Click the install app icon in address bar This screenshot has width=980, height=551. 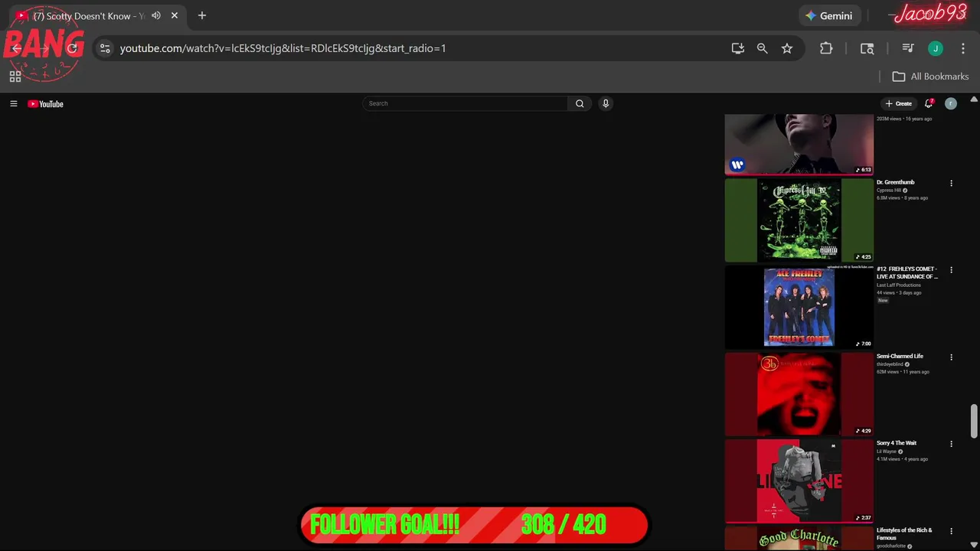737,48
